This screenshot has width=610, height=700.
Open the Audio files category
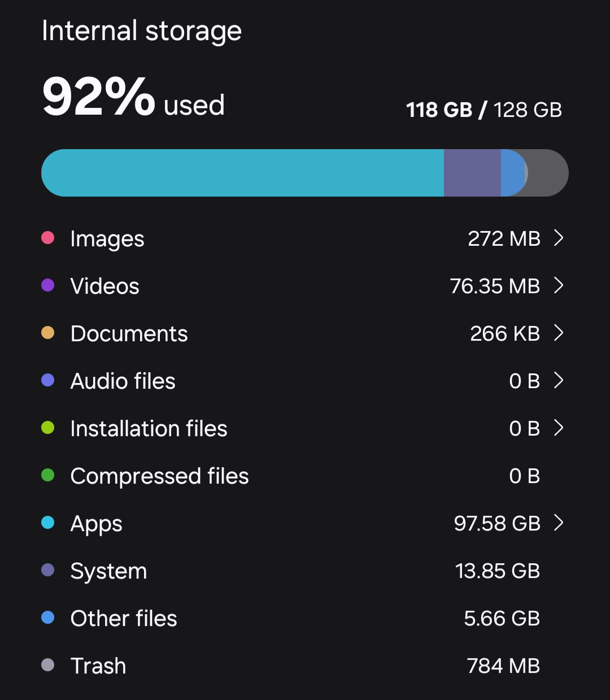point(123,381)
